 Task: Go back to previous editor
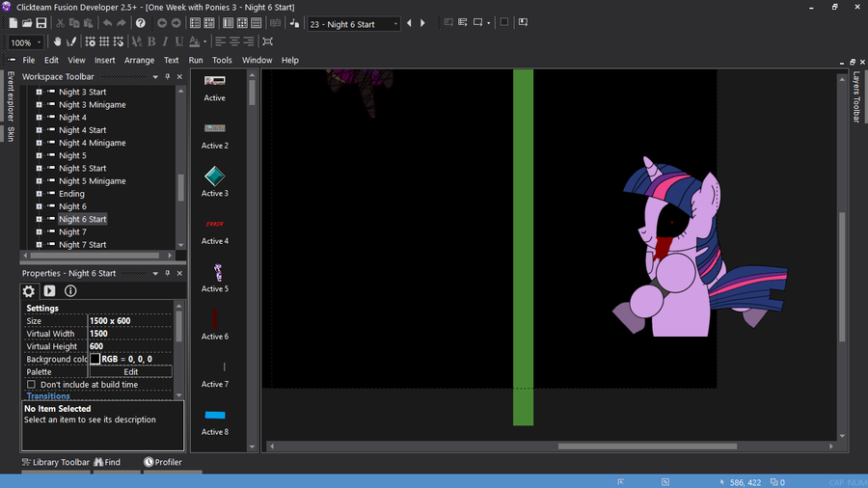(x=162, y=23)
